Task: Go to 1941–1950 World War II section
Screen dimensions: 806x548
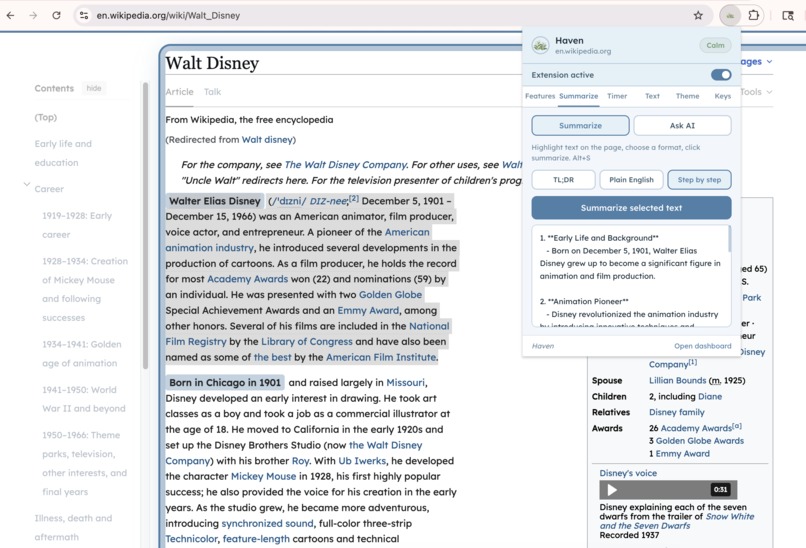Action: pyautogui.click(x=84, y=399)
